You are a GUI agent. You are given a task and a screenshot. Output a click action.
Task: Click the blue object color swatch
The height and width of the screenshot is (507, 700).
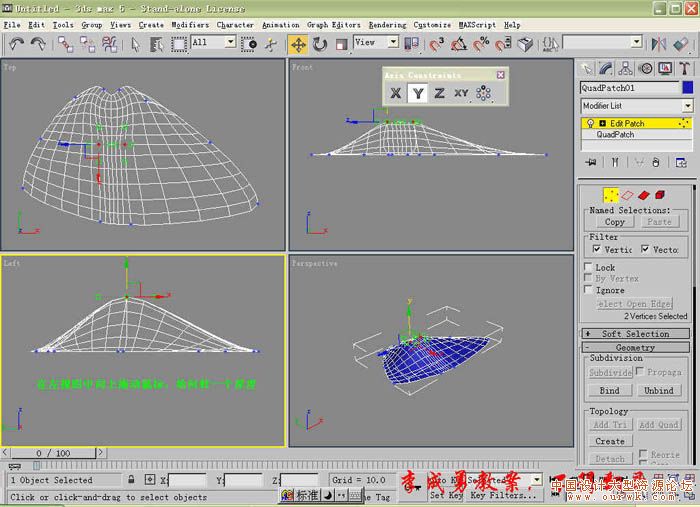[x=688, y=87]
